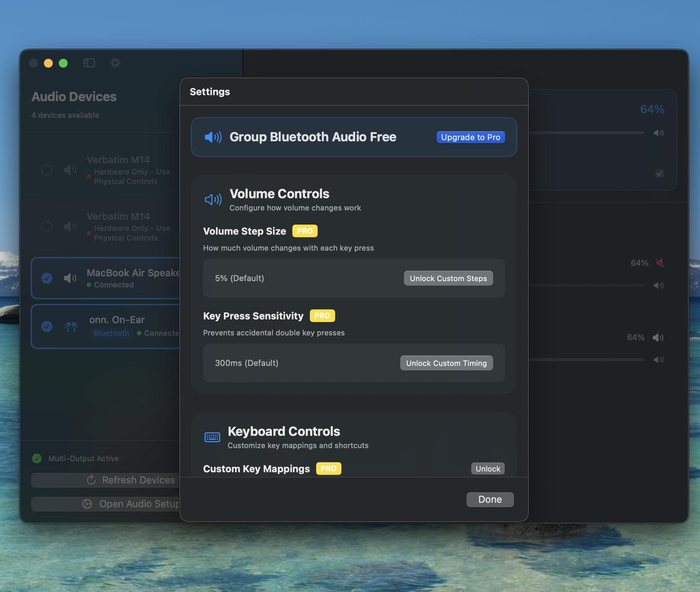Click Upgrade to Pro button
Image resolution: width=700 pixels, height=592 pixels.
(471, 137)
